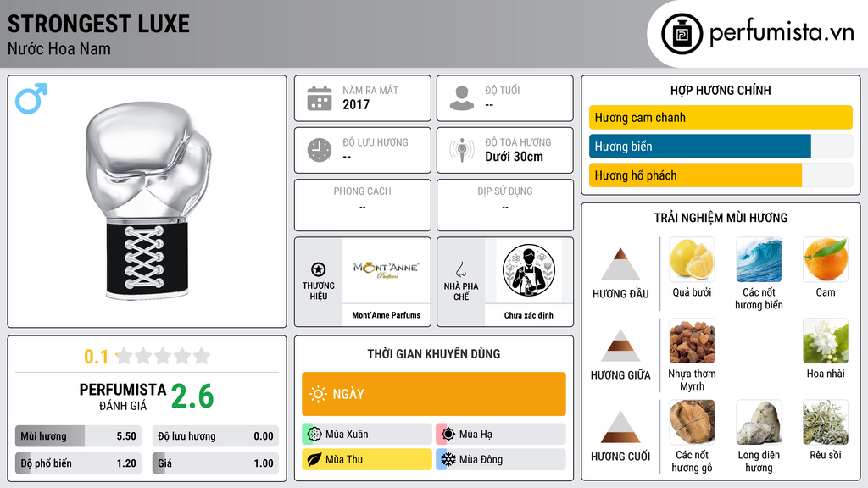The image size is (868, 488).
Task: Click the Dịp sử dụng info box
Action: (505, 205)
